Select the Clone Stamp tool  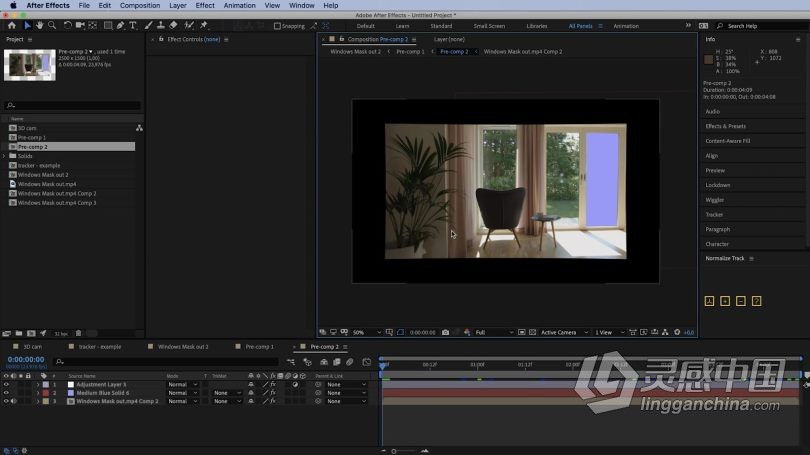161,25
